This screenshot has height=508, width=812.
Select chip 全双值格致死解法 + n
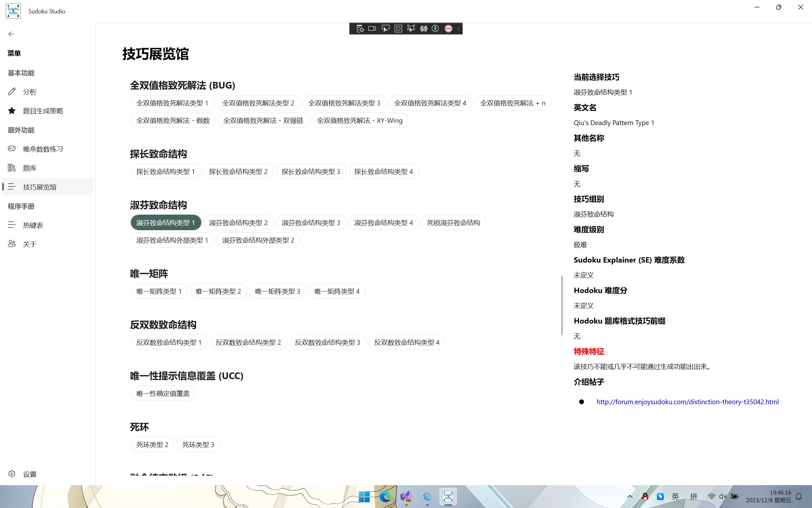pyautogui.click(x=513, y=103)
